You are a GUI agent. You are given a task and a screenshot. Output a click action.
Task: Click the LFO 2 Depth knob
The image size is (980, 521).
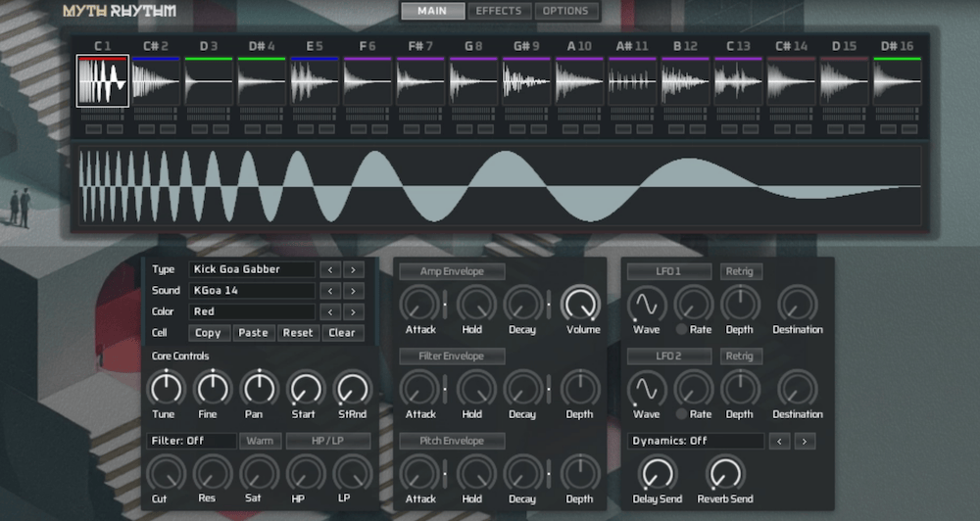pos(741,388)
